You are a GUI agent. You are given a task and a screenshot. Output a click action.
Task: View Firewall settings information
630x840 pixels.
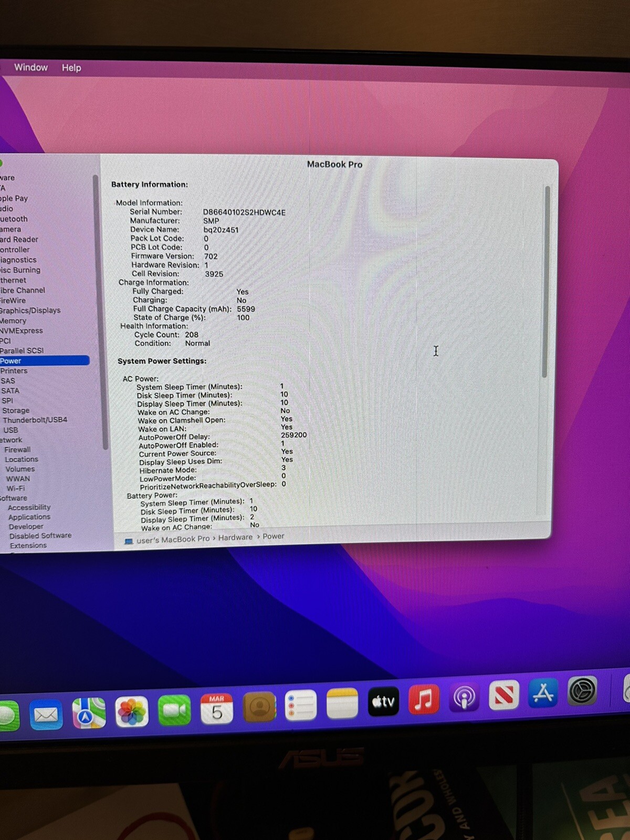pyautogui.click(x=17, y=450)
